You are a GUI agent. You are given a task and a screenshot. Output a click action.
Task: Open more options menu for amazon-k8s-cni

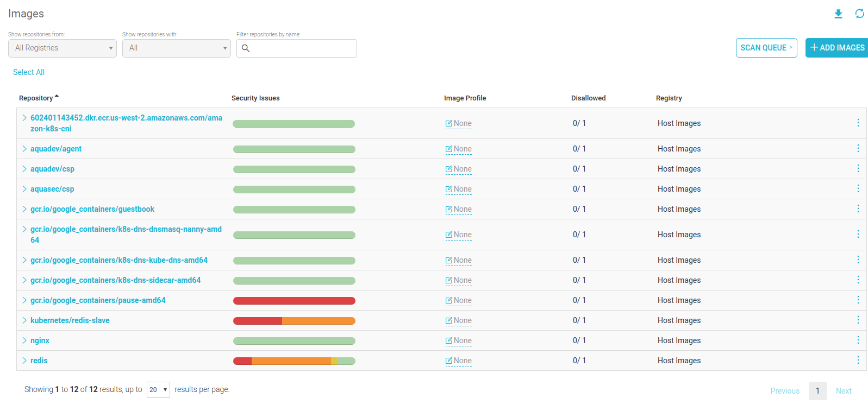pyautogui.click(x=858, y=123)
